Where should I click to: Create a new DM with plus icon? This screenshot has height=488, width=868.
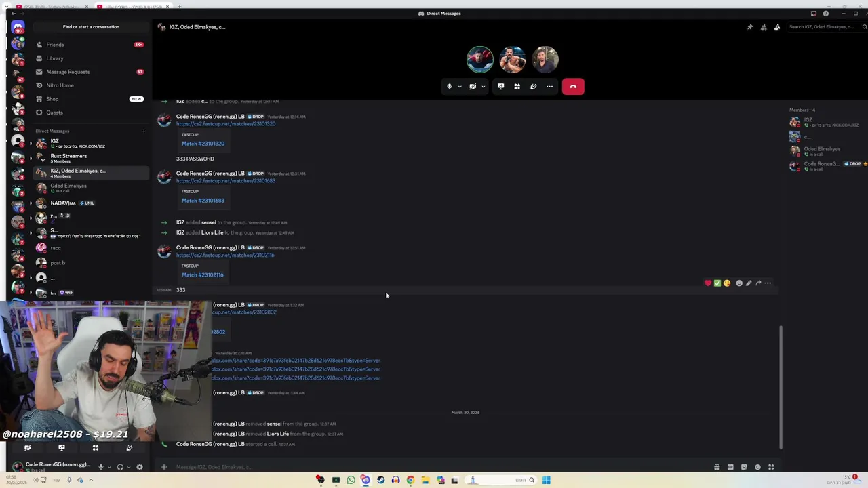[144, 131]
